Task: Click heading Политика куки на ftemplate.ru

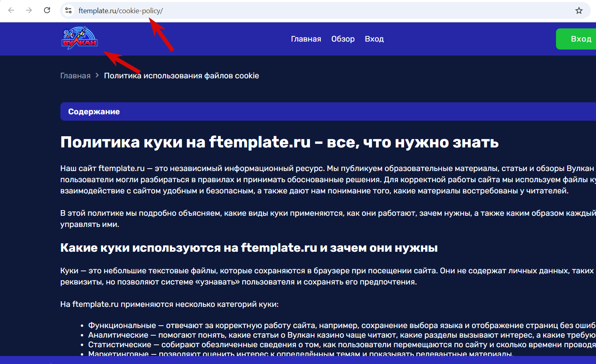Action: [280, 142]
